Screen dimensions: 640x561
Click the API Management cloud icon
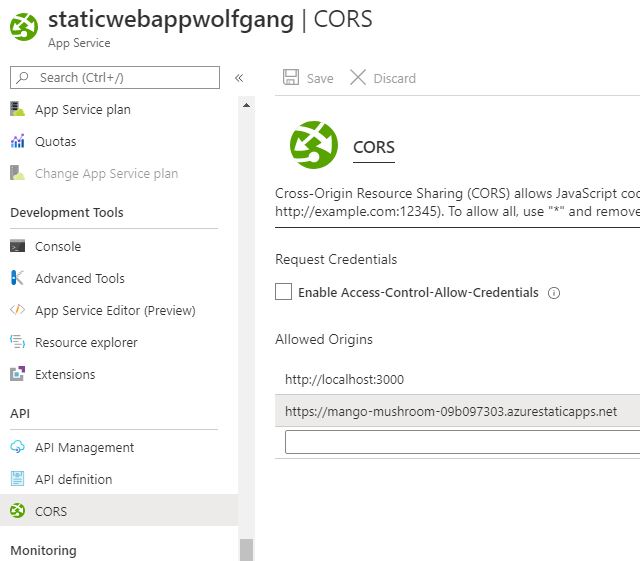[17, 447]
